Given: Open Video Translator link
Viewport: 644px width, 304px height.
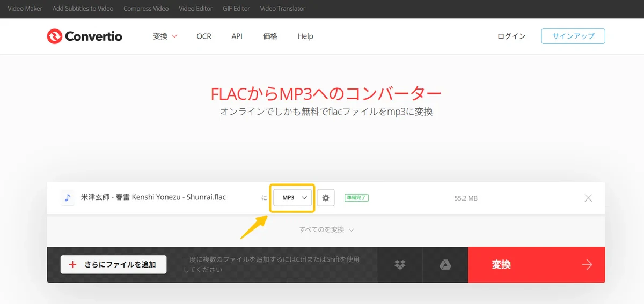Looking at the screenshot, I should pos(283,9).
